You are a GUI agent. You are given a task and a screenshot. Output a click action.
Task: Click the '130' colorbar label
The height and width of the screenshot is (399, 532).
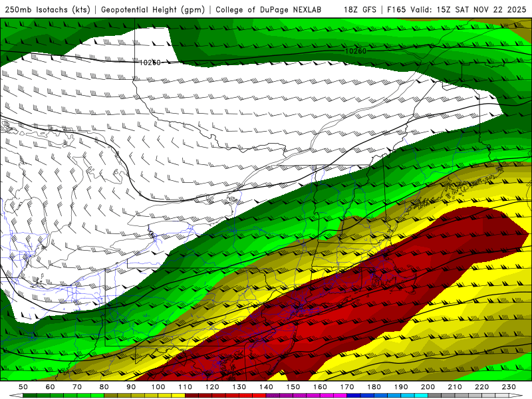239,387
